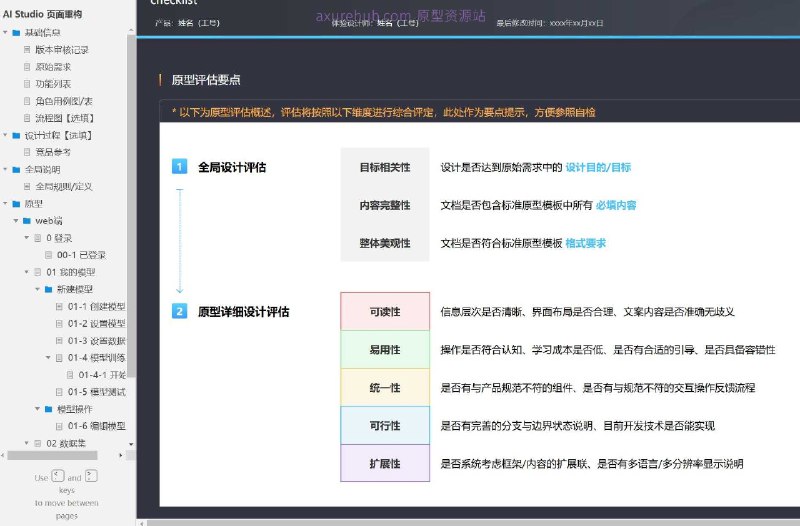The height and width of the screenshot is (526, 800).
Task: Click the page icon beside 功能列表
Action: (x=27, y=84)
